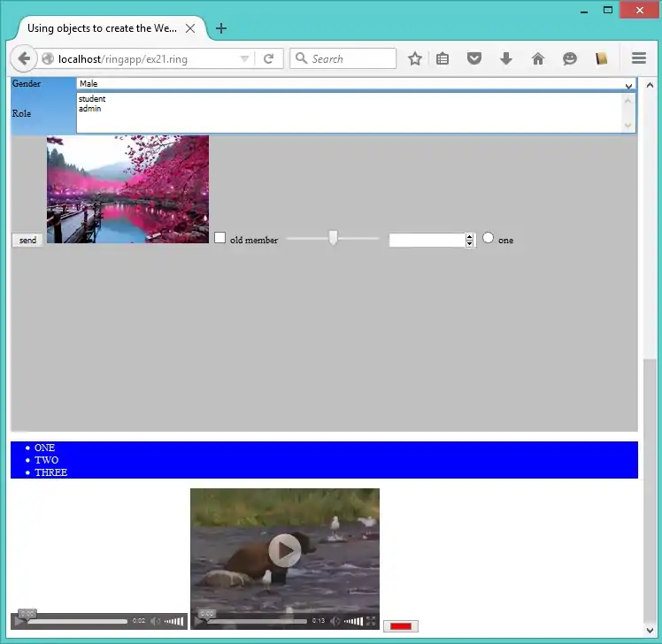Select the 'Using objects to create the We...' tab
Image resolution: width=662 pixels, height=644 pixels.
coord(102,28)
